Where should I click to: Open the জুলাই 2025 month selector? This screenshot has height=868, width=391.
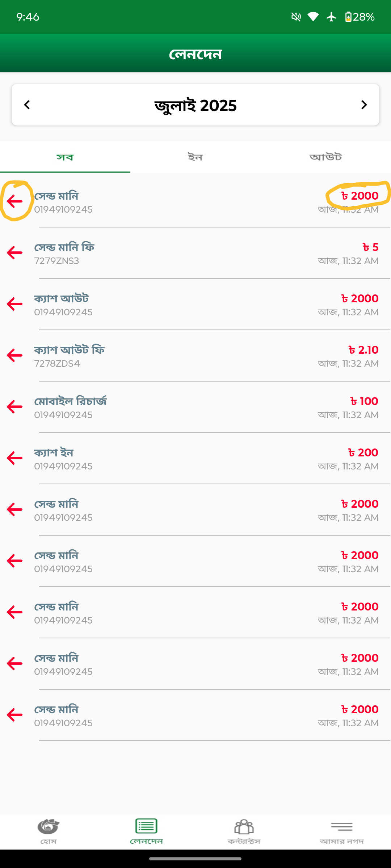(x=195, y=106)
